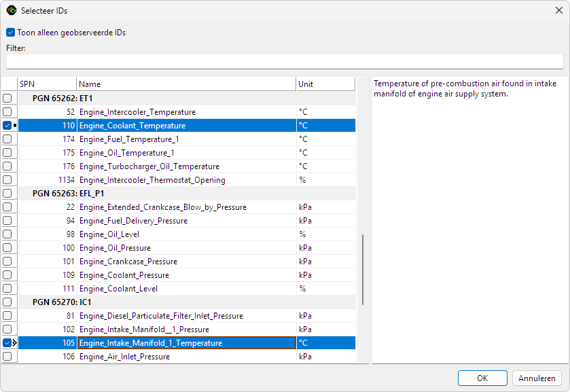Check Engine_Fuel_Temperature_1 row checkbox

[x=7, y=139]
